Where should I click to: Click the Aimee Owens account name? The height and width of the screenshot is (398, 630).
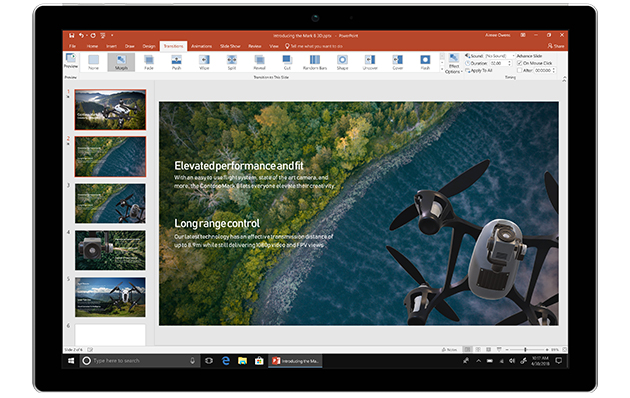coord(497,35)
